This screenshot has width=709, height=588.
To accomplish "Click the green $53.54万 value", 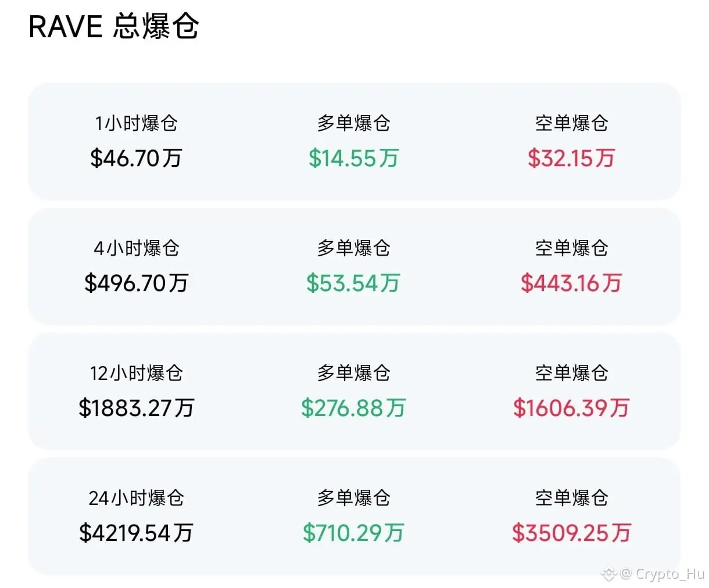I will click(x=353, y=283).
